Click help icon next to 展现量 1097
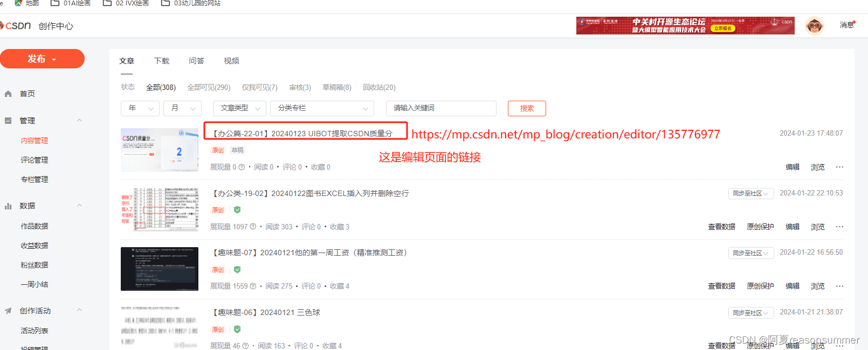868x350 pixels. 253,227
